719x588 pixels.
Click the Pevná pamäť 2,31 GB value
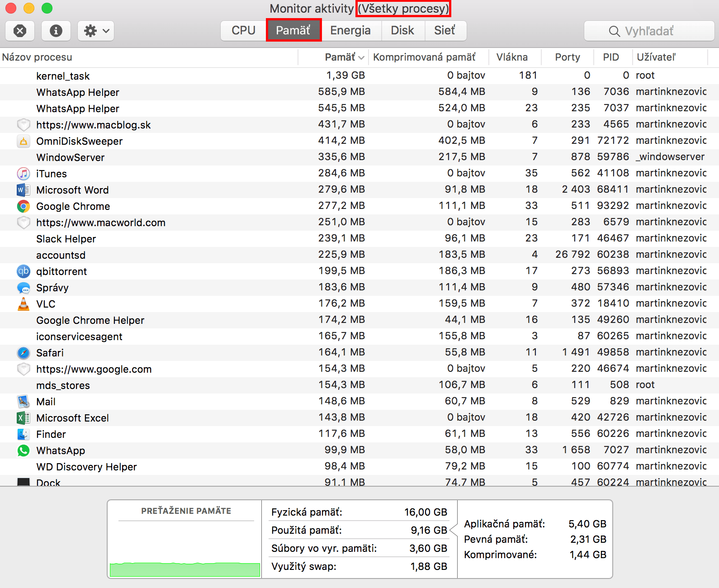click(588, 539)
